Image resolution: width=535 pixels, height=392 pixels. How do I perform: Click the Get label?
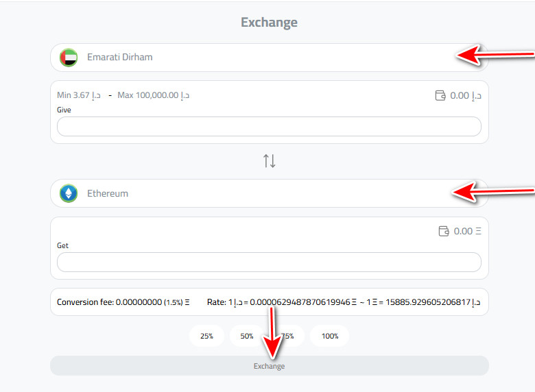[x=62, y=245]
